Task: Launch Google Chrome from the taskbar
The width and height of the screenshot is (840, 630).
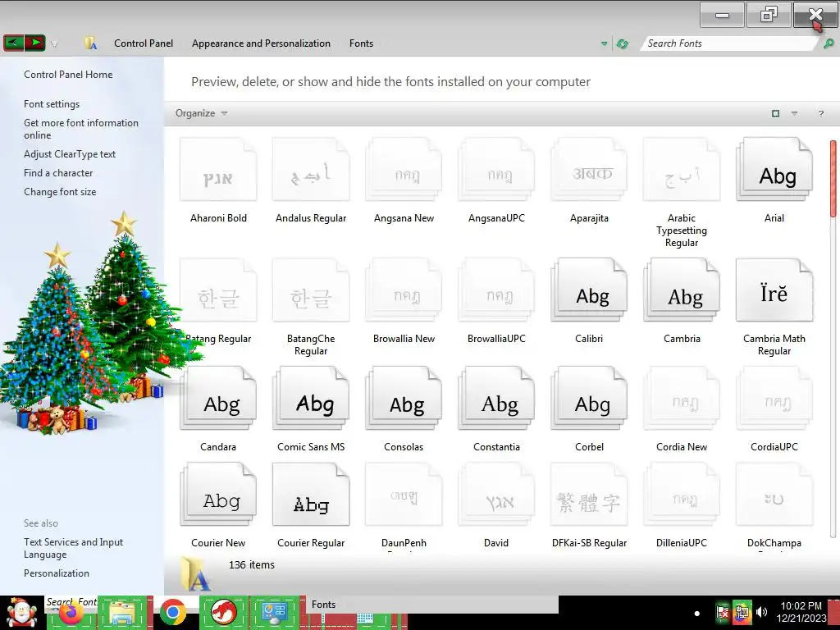Action: 172,613
